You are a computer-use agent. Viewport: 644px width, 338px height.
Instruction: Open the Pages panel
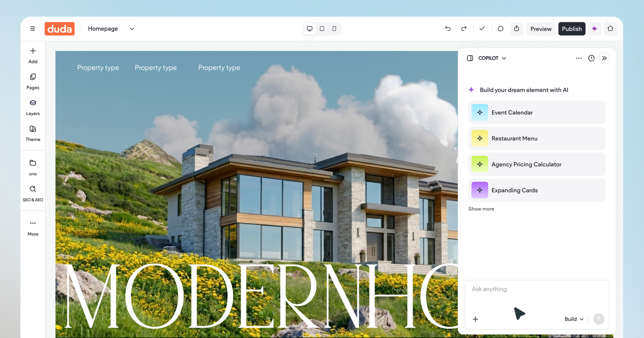pyautogui.click(x=33, y=81)
